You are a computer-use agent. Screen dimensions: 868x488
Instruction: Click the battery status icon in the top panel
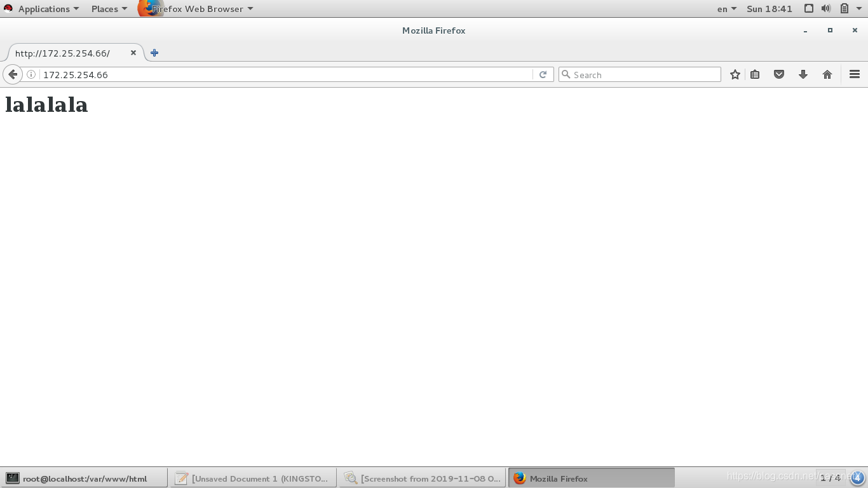[844, 9]
